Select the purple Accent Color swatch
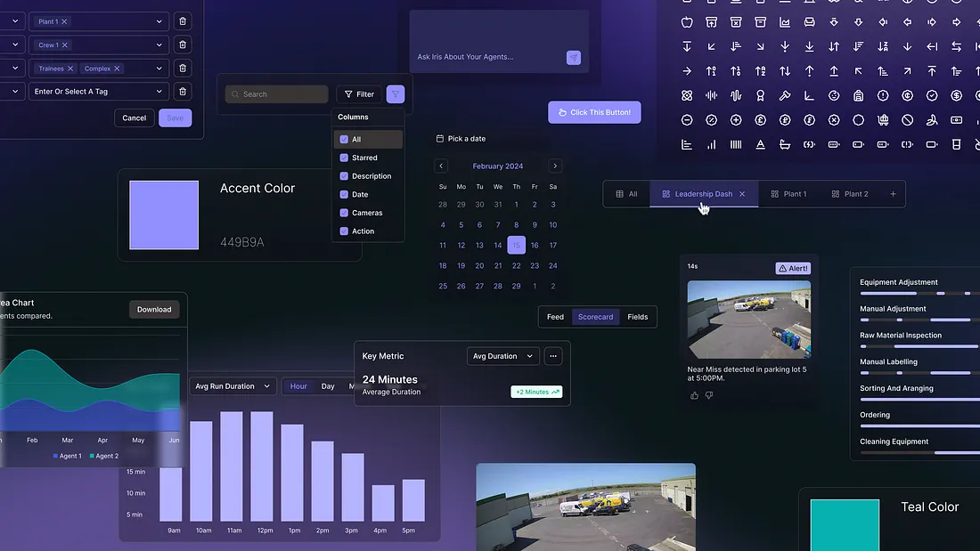 click(164, 215)
